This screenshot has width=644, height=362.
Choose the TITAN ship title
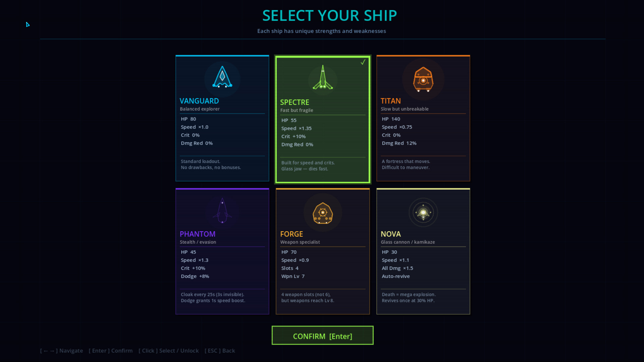[390, 101]
